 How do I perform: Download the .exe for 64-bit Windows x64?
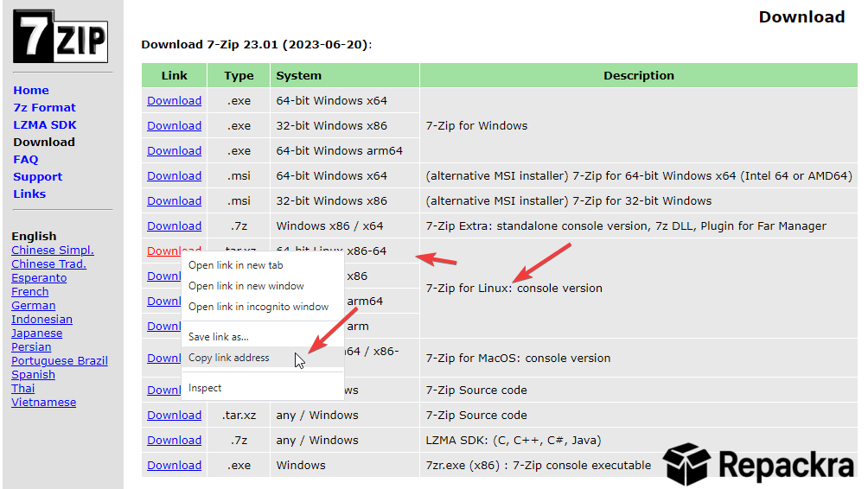point(174,101)
